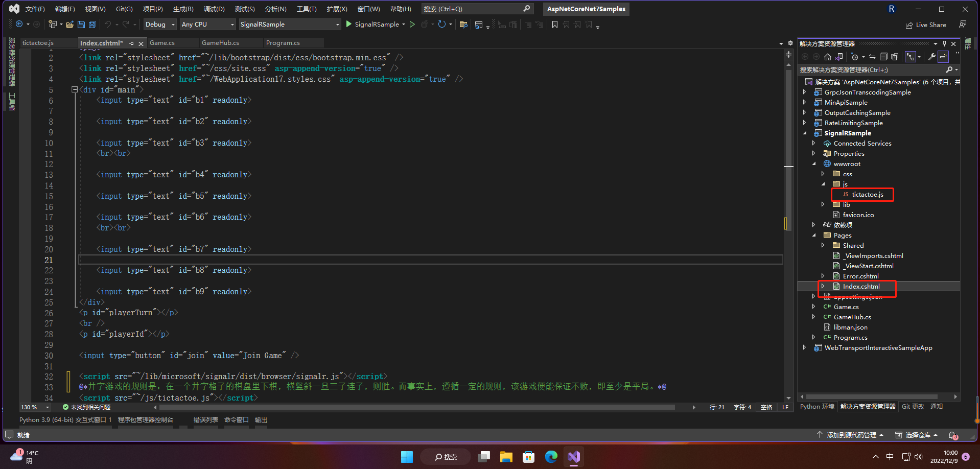The image size is (980, 469).
Task: Go to Solution Explorer home view
Action: [x=828, y=57]
